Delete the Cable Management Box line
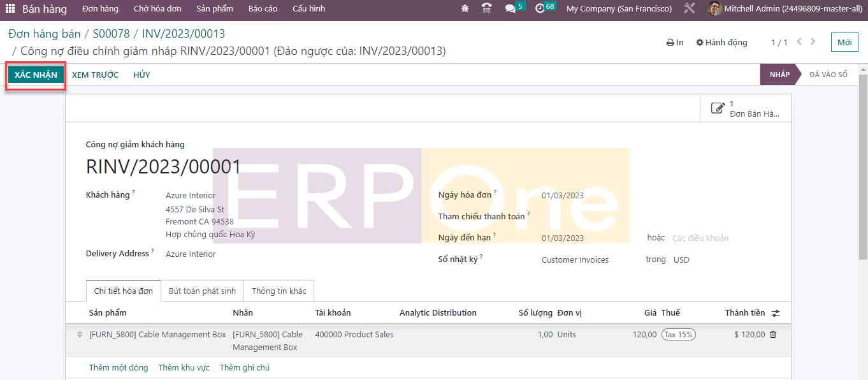Screen dimensions: 868x380 (x=773, y=335)
